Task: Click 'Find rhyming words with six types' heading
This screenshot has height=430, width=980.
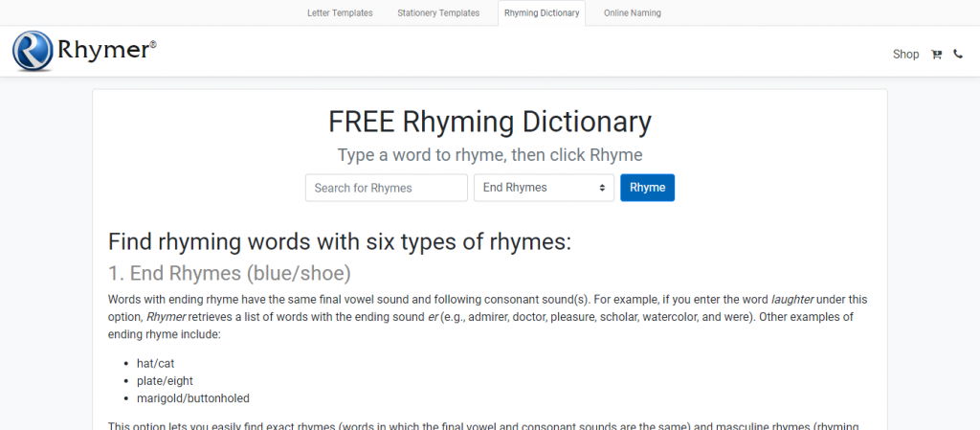Action: coord(340,241)
